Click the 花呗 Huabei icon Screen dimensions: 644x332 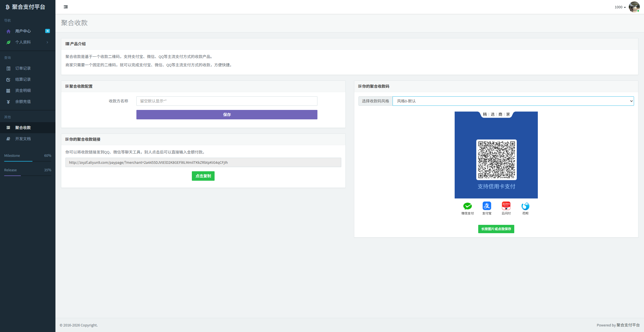click(525, 206)
